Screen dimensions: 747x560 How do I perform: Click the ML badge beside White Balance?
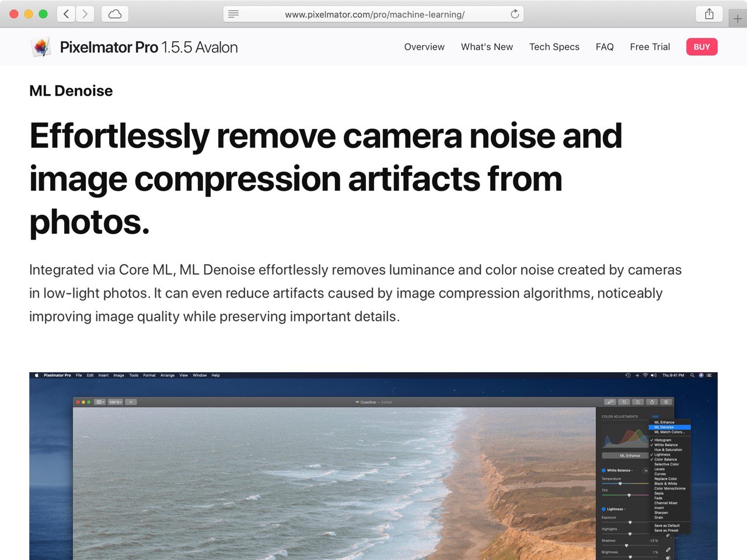point(646,471)
